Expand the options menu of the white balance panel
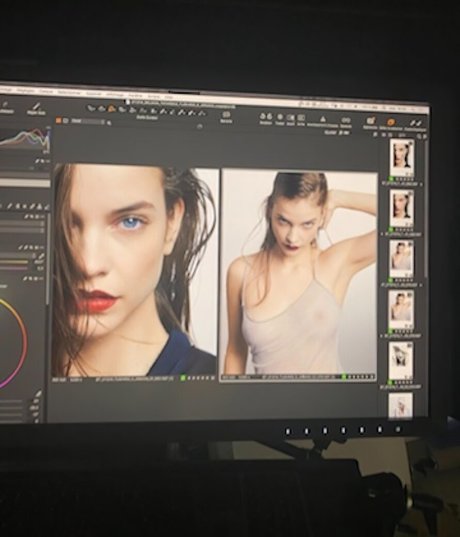 point(42,247)
